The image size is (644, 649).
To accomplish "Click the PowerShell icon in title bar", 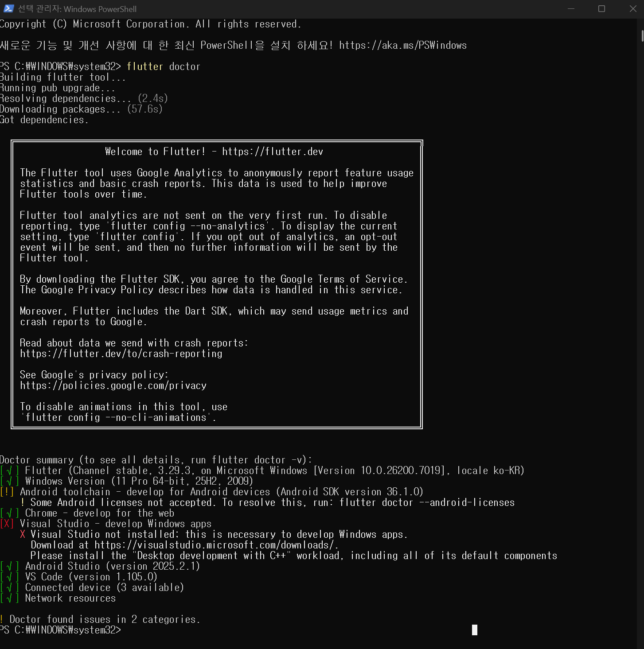I will pos(8,8).
